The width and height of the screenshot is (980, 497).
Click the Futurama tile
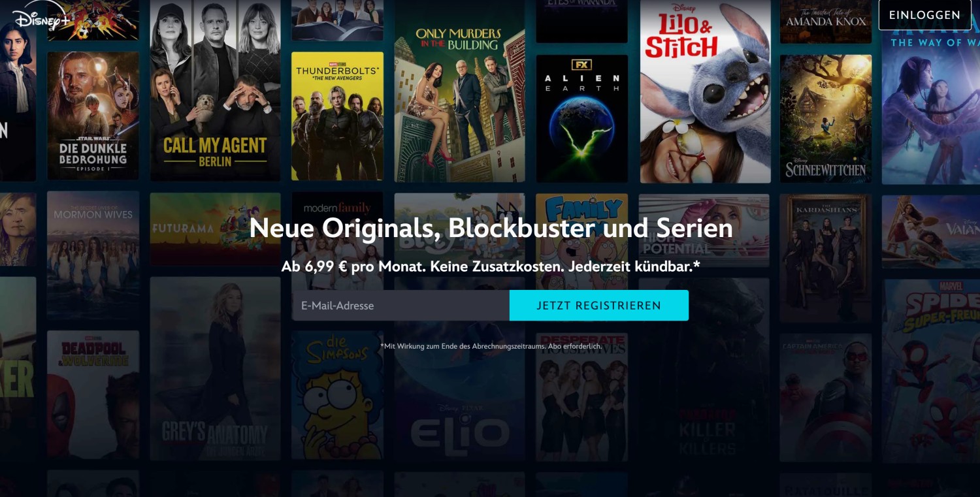[215, 229]
